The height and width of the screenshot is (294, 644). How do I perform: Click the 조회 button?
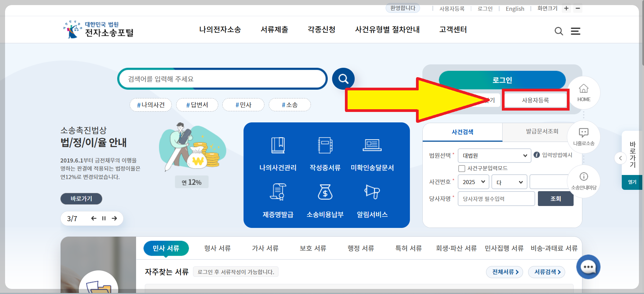556,199
